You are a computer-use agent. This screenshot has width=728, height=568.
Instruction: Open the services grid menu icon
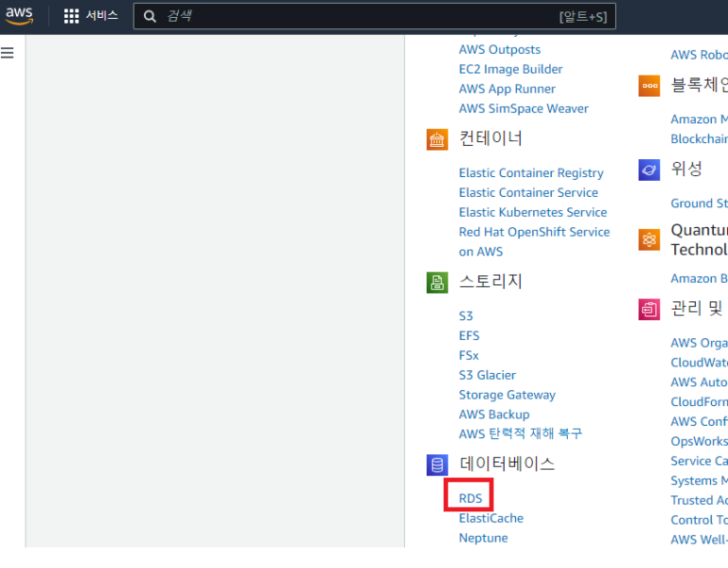[x=71, y=16]
